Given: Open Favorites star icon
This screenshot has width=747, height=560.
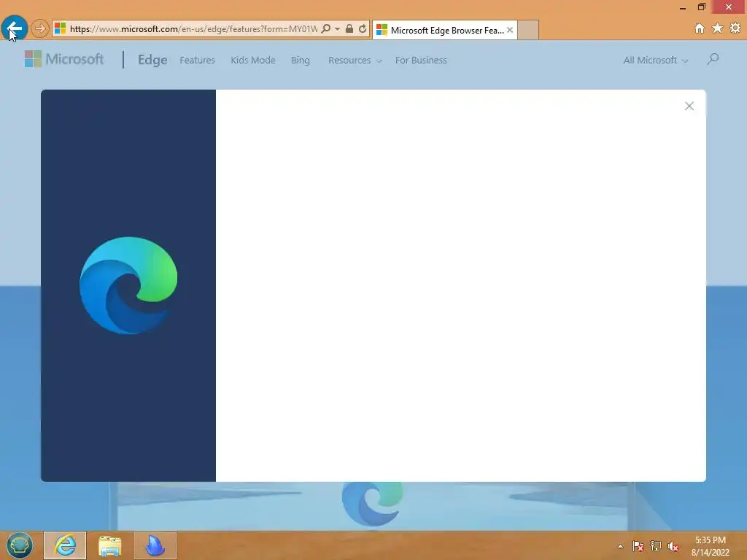Looking at the screenshot, I should pos(718,28).
